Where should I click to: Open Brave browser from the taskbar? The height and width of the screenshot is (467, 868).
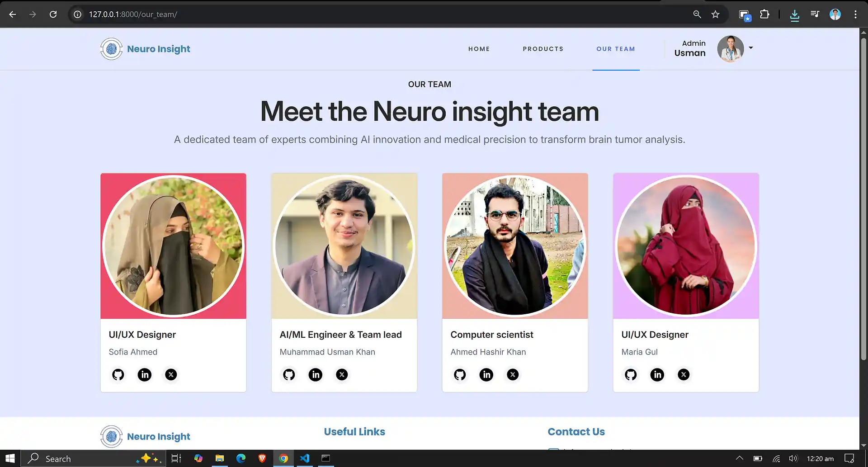[x=262, y=458]
